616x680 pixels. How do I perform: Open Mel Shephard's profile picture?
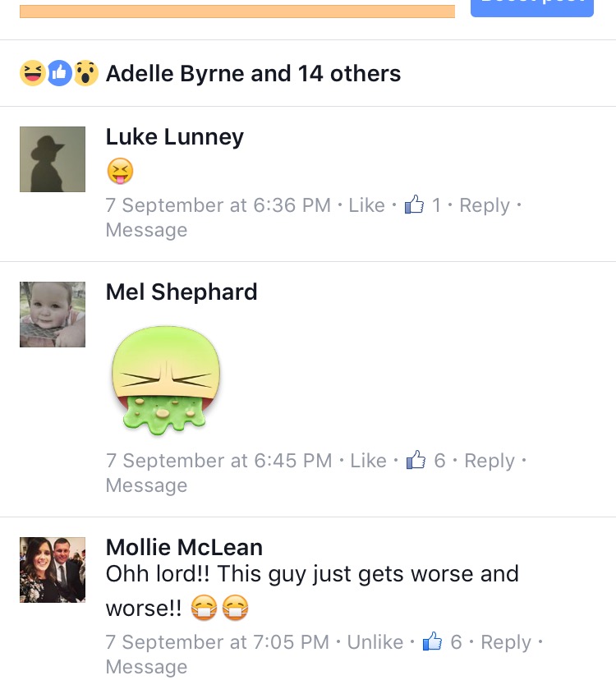click(x=53, y=315)
